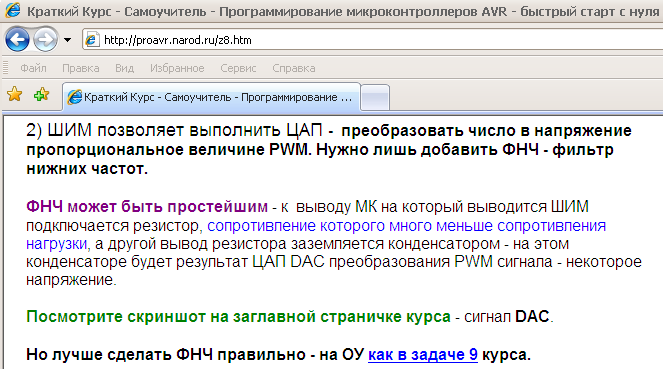Open the Избранное menu

point(177,68)
